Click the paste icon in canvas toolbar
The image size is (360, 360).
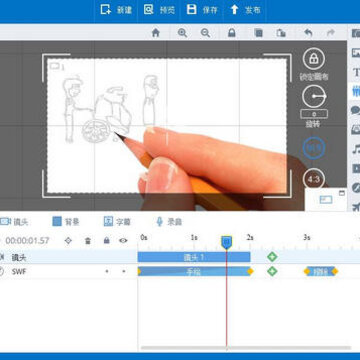click(281, 33)
